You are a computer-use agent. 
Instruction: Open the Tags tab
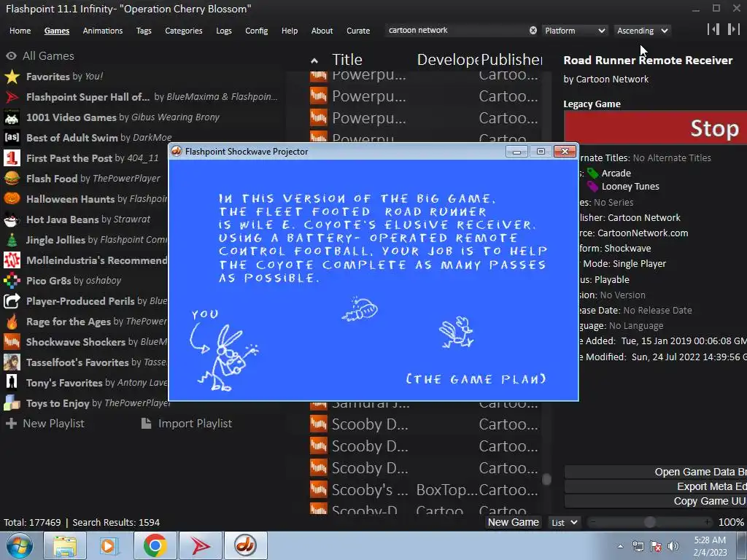(144, 31)
